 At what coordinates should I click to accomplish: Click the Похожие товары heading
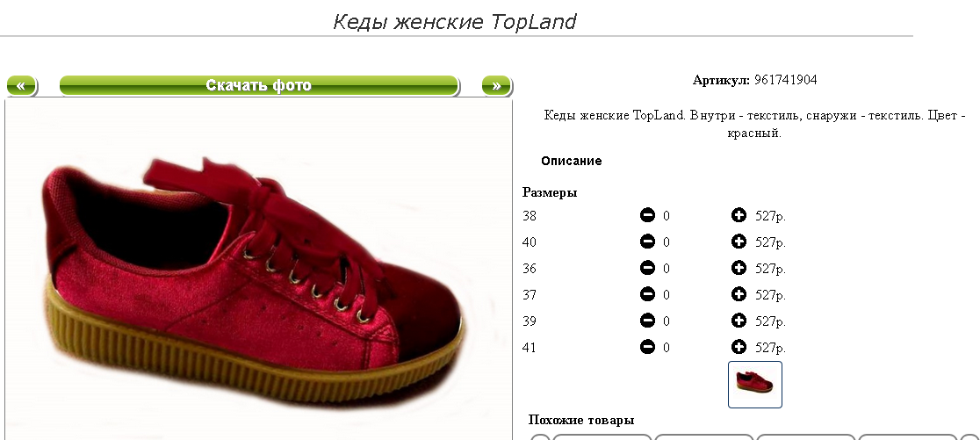[x=581, y=420]
